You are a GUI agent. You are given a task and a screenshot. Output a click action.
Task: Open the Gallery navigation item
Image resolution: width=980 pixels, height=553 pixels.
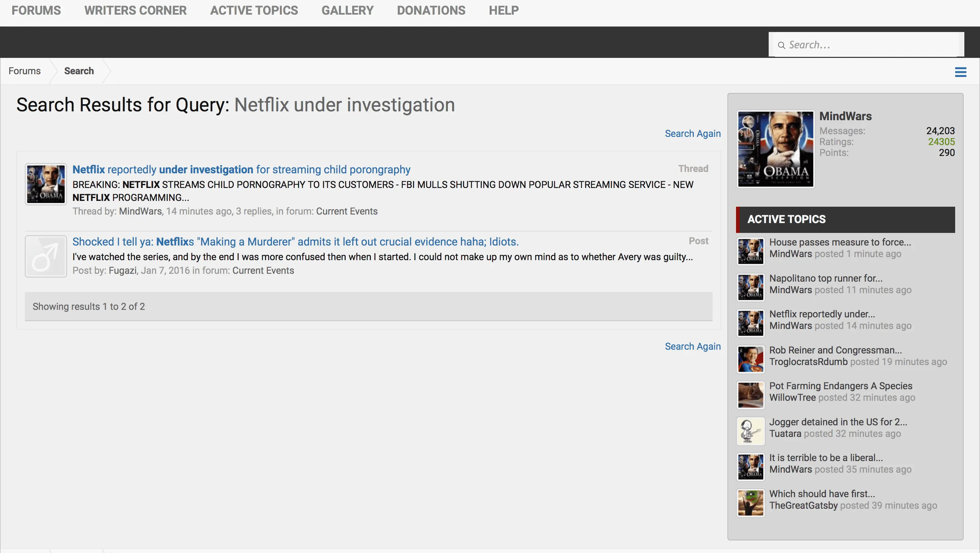click(x=347, y=10)
